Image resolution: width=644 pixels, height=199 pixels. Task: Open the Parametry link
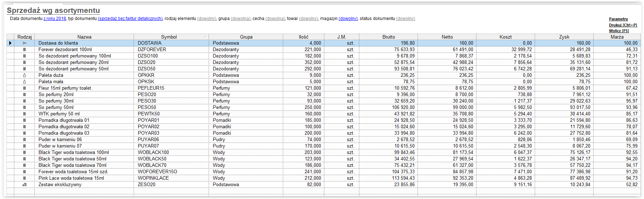pyautogui.click(x=618, y=19)
